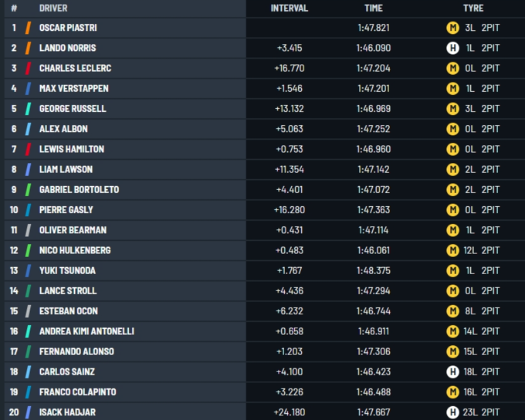Image resolution: width=525 pixels, height=420 pixels.
Task: Click Esteban Ocon's medium tyre icon
Action: (452, 311)
